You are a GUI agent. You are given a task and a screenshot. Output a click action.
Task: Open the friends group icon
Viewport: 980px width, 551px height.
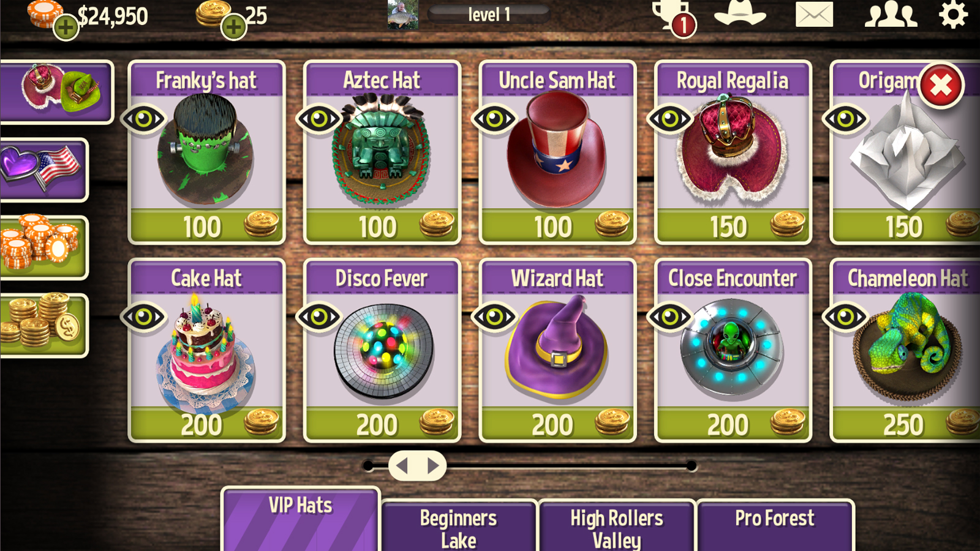pos(891,14)
